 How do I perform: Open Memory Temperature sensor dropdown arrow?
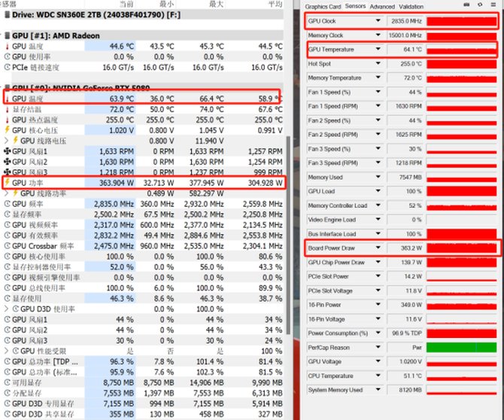click(x=378, y=78)
